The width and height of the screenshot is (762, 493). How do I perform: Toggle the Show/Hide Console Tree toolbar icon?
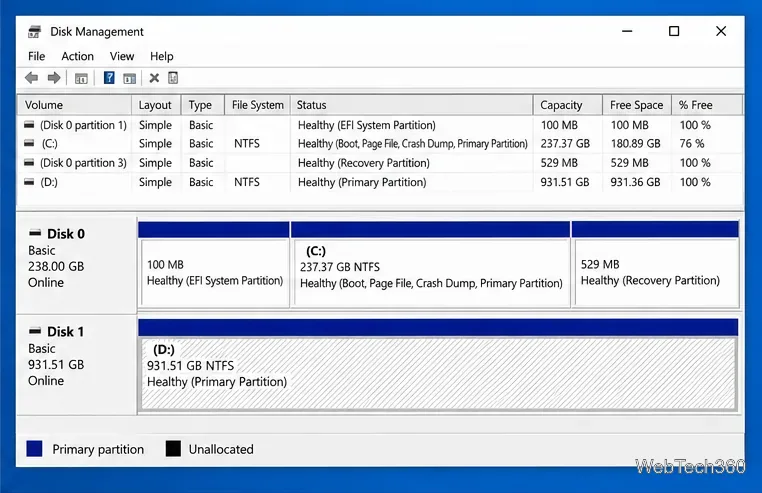81,78
